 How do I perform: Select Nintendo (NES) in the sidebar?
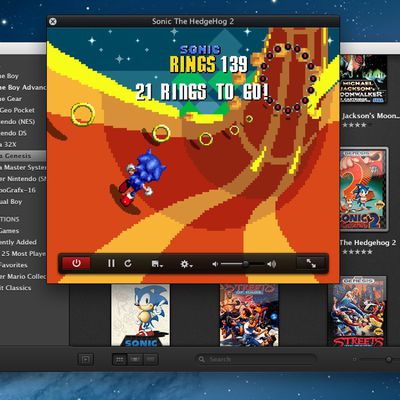click(17, 122)
